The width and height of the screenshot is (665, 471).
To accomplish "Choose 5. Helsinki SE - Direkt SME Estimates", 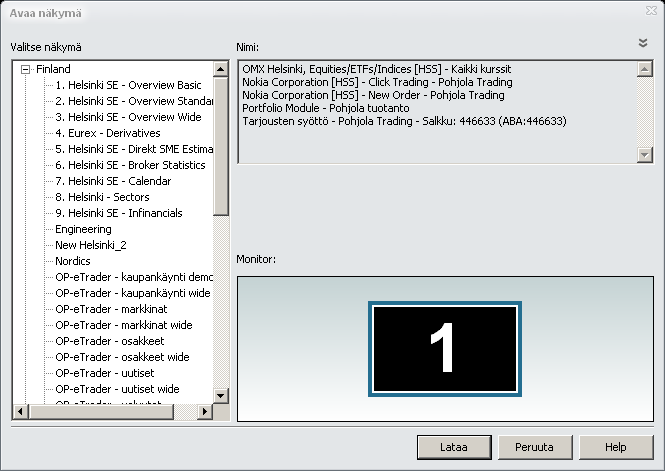I will point(134,149).
